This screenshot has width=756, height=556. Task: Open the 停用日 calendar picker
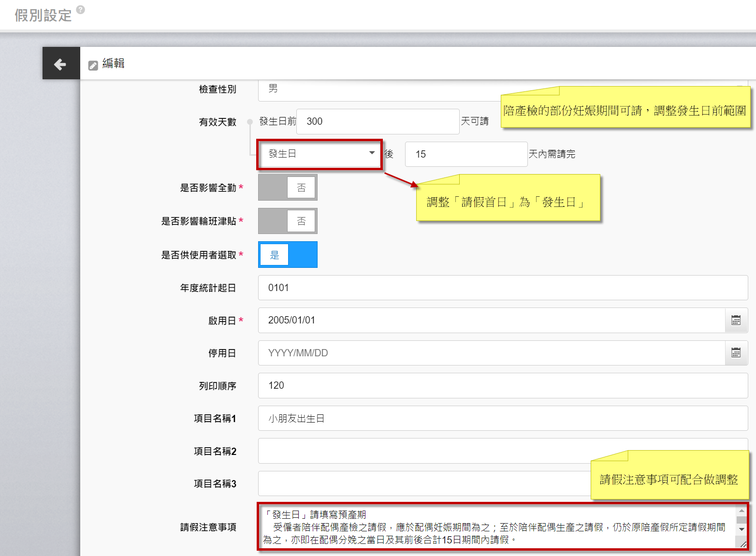736,353
